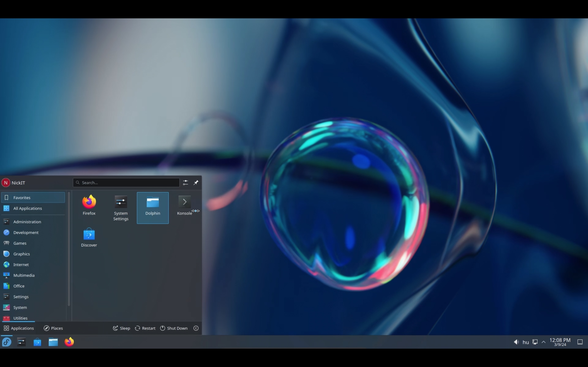Open launcher configure settings icon
Image resolution: width=588 pixels, height=367 pixels.
click(x=185, y=182)
